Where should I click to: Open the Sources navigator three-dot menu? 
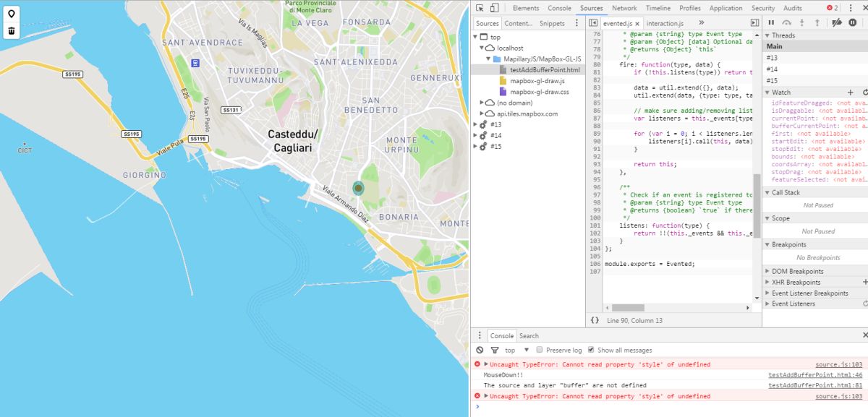pos(577,23)
